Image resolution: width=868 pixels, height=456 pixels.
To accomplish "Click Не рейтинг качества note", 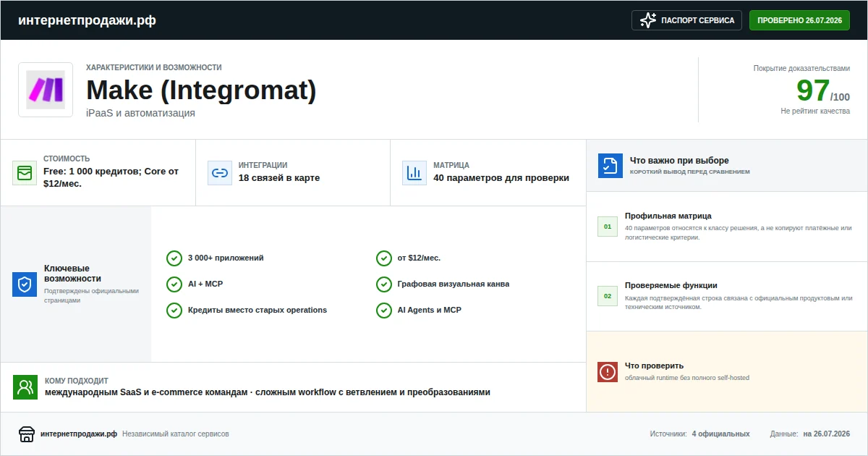I will pos(815,111).
